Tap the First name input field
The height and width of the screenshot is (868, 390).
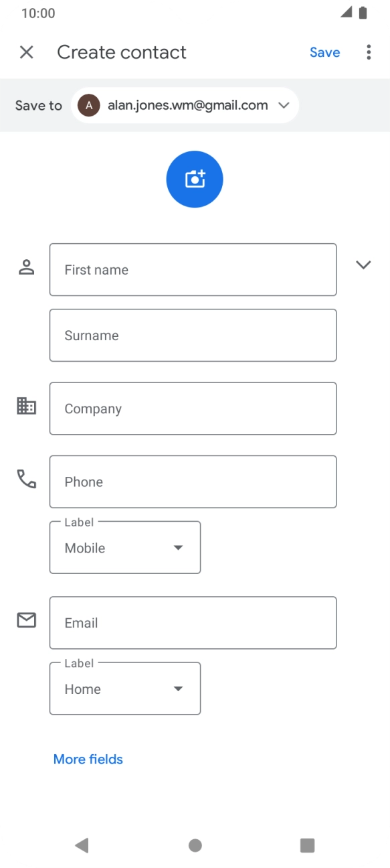coord(193,269)
